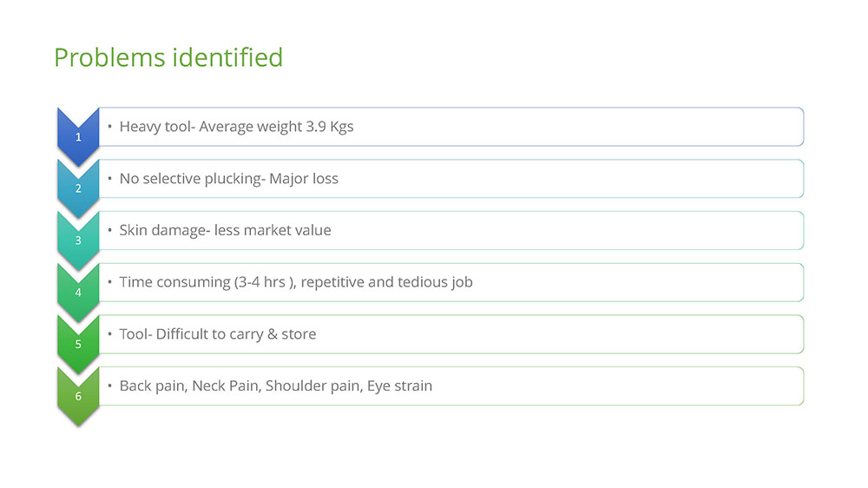
Task: Click the chevron arrow numbered 5
Action: pos(78,344)
